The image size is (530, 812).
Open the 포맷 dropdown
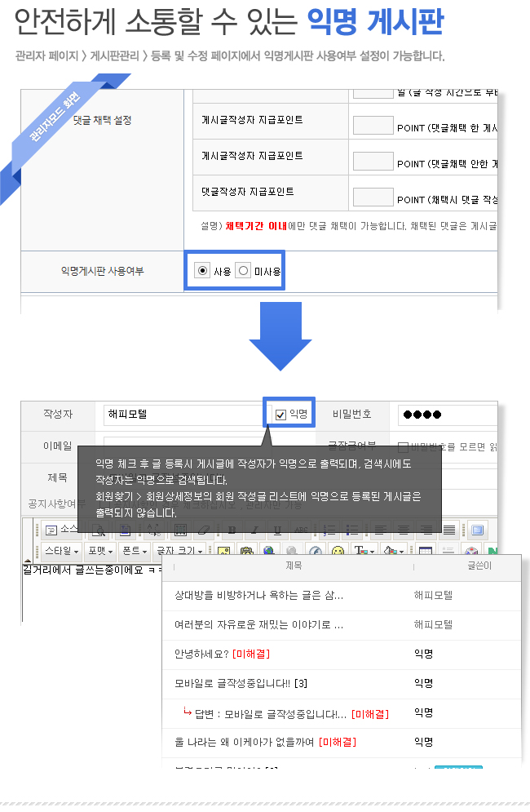100,551
